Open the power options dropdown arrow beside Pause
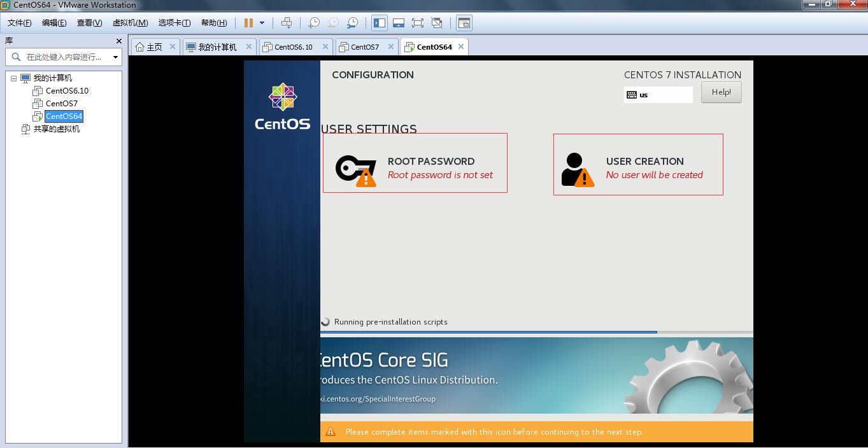The height and width of the screenshot is (448, 868). pyautogui.click(x=262, y=23)
